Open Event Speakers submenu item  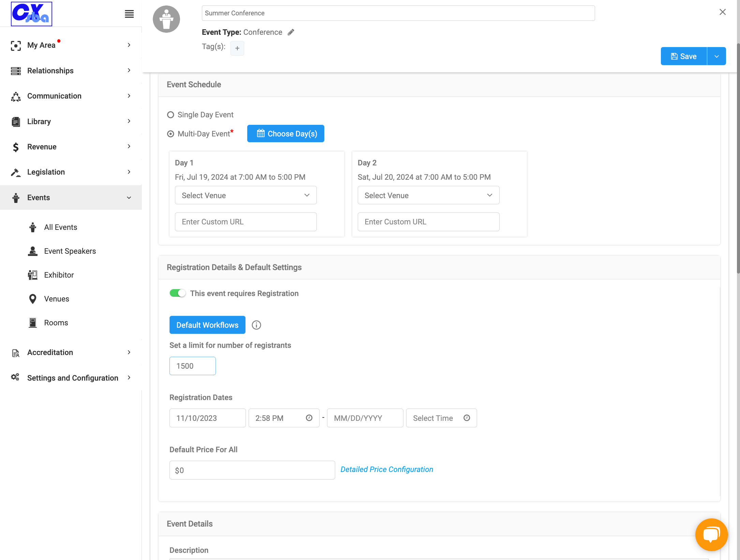tap(70, 251)
